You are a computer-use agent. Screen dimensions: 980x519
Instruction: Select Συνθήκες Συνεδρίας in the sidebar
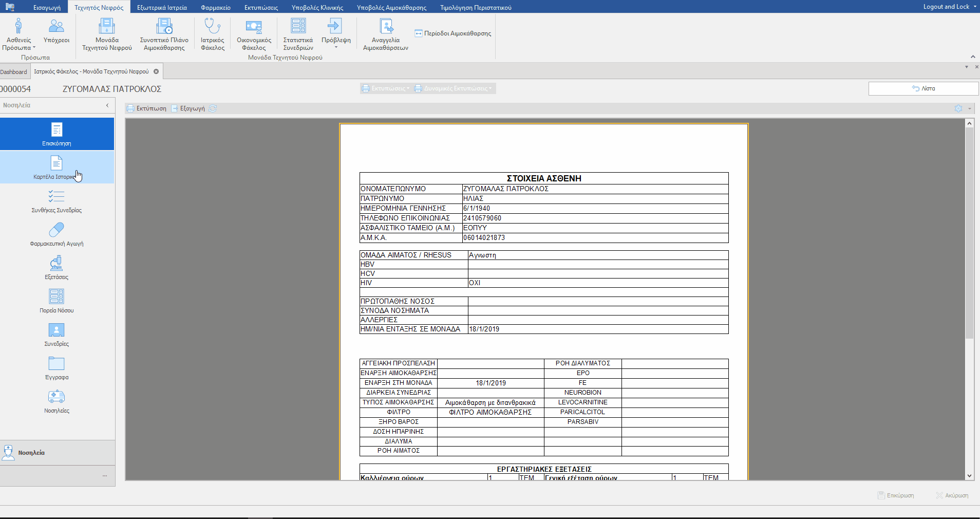click(56, 201)
